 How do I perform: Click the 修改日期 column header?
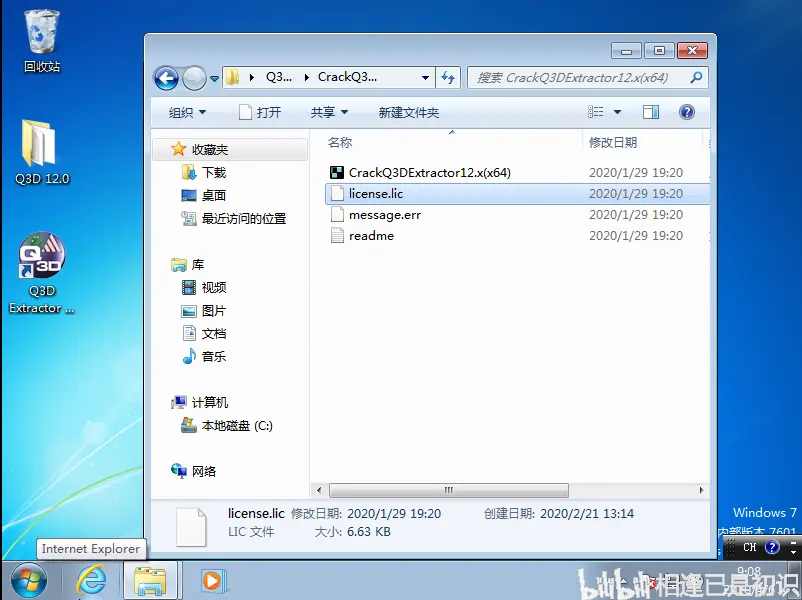613,143
